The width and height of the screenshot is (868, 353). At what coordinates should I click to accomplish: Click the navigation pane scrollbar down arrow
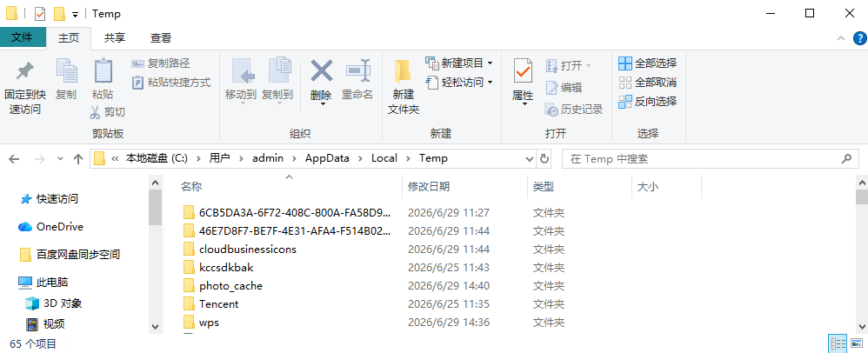[x=155, y=326]
